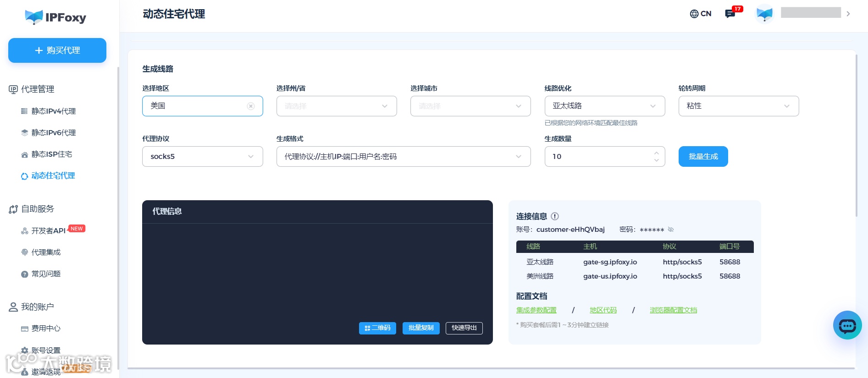Expand the account chevron arrow at top right

[x=848, y=14]
